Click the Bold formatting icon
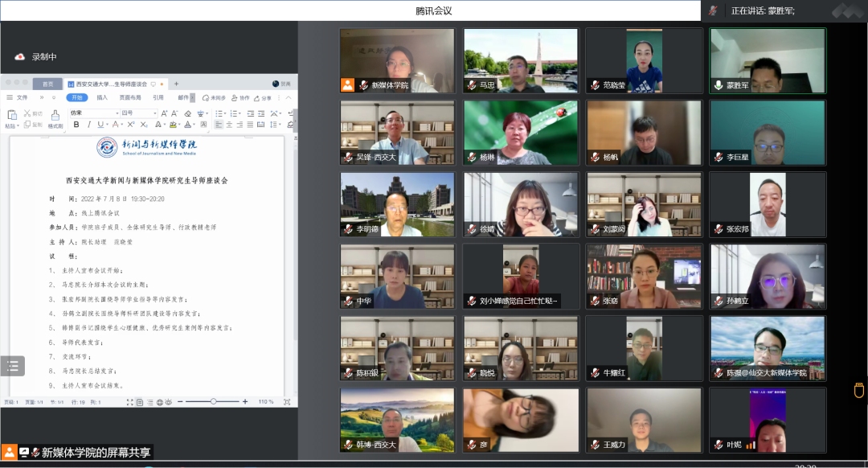Viewport: 868px width, 468px height. (77, 125)
